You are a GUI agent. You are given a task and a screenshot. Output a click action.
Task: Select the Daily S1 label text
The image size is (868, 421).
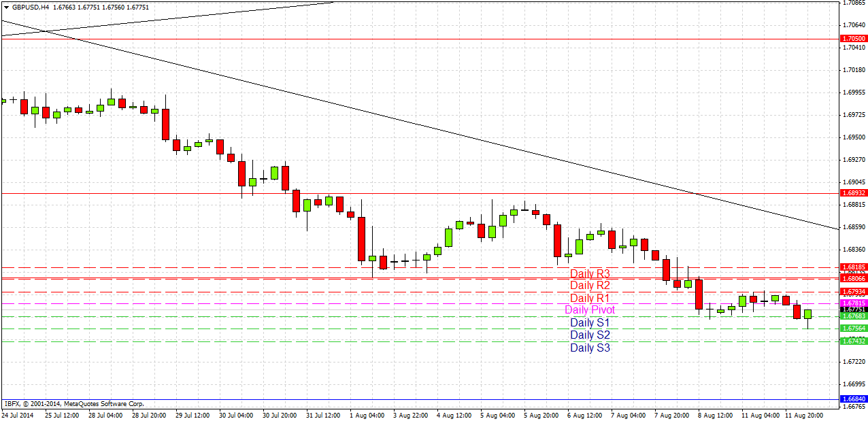(589, 323)
